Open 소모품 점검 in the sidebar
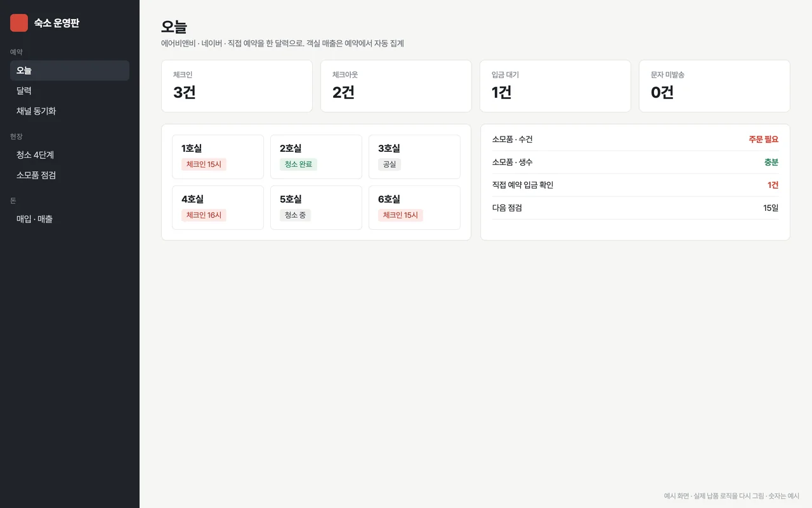Image resolution: width=812 pixels, height=508 pixels. [70, 175]
